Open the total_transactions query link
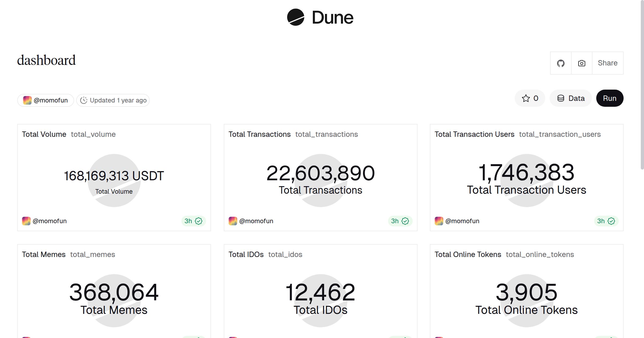The height and width of the screenshot is (338, 644). pos(326,134)
